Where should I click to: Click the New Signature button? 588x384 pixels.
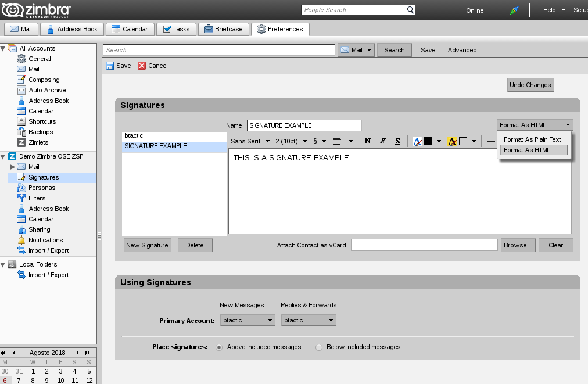[147, 245]
